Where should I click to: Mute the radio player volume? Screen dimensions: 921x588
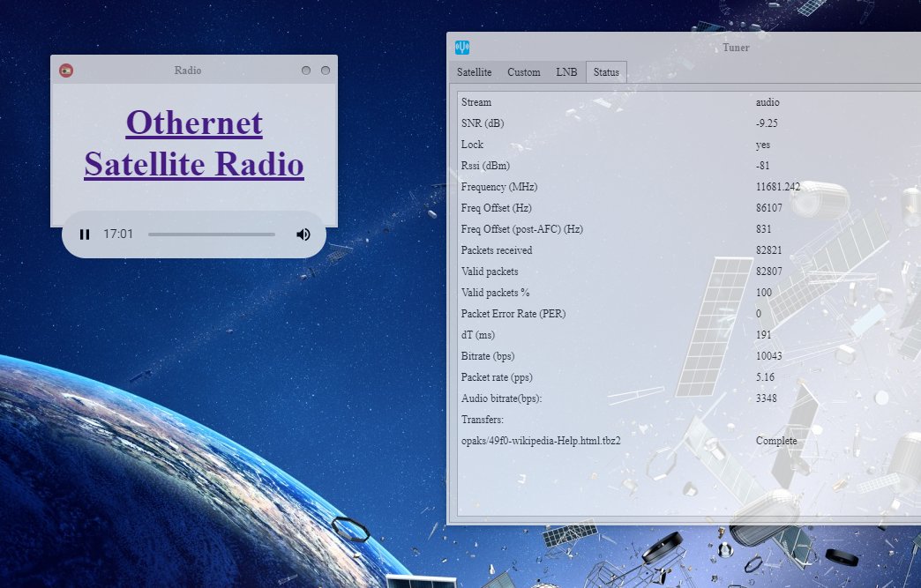(303, 234)
